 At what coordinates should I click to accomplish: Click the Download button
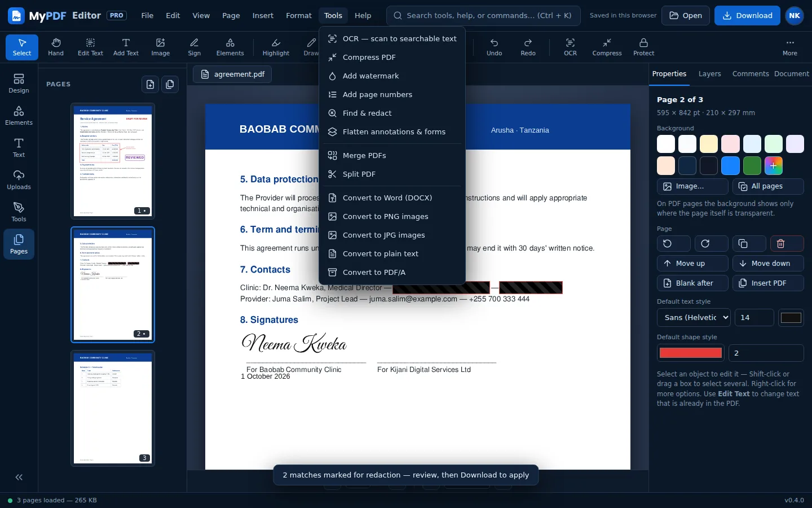click(x=747, y=16)
